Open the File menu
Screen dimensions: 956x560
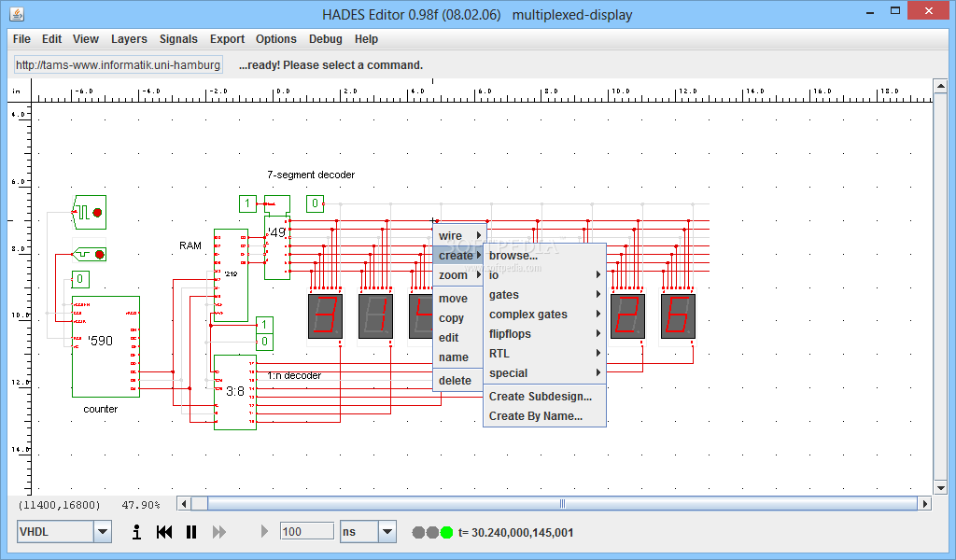pyautogui.click(x=21, y=39)
